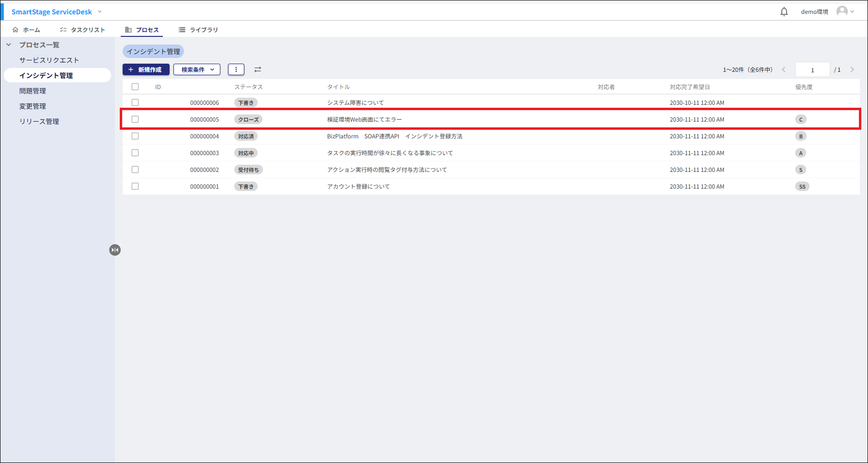The width and height of the screenshot is (868, 463).
Task: Collapse the プロセス一覧 tree section
Action: (9, 45)
